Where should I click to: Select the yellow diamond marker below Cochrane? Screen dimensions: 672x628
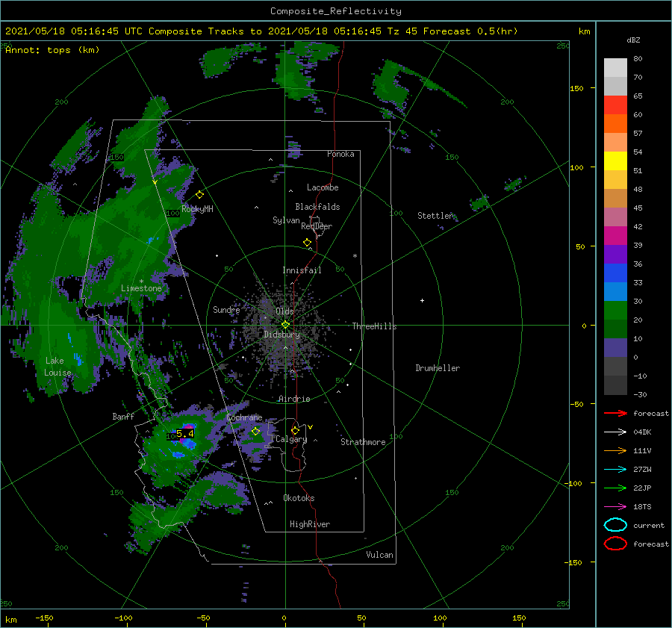pyautogui.click(x=256, y=432)
